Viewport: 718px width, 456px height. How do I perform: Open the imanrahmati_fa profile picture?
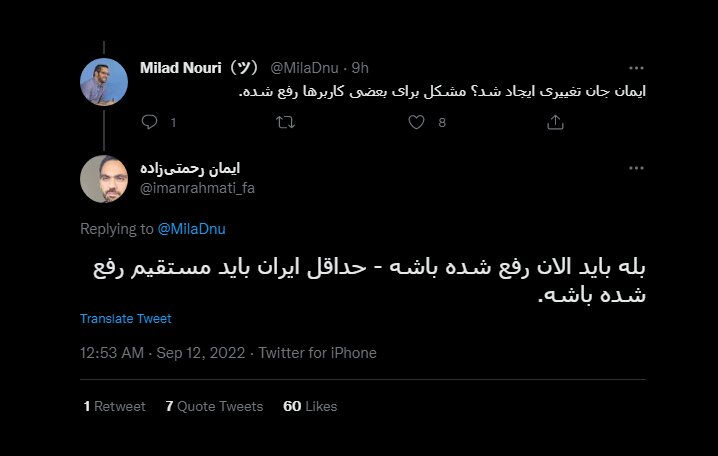pyautogui.click(x=104, y=180)
